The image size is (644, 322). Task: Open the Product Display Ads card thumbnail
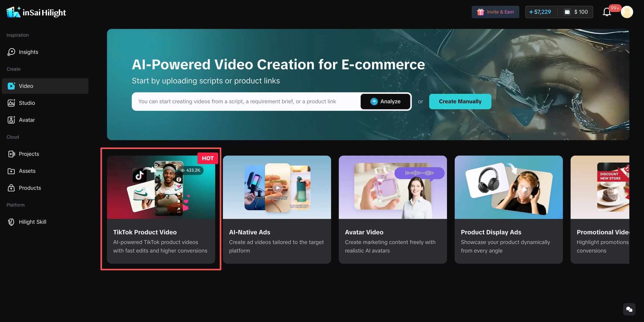point(509,187)
